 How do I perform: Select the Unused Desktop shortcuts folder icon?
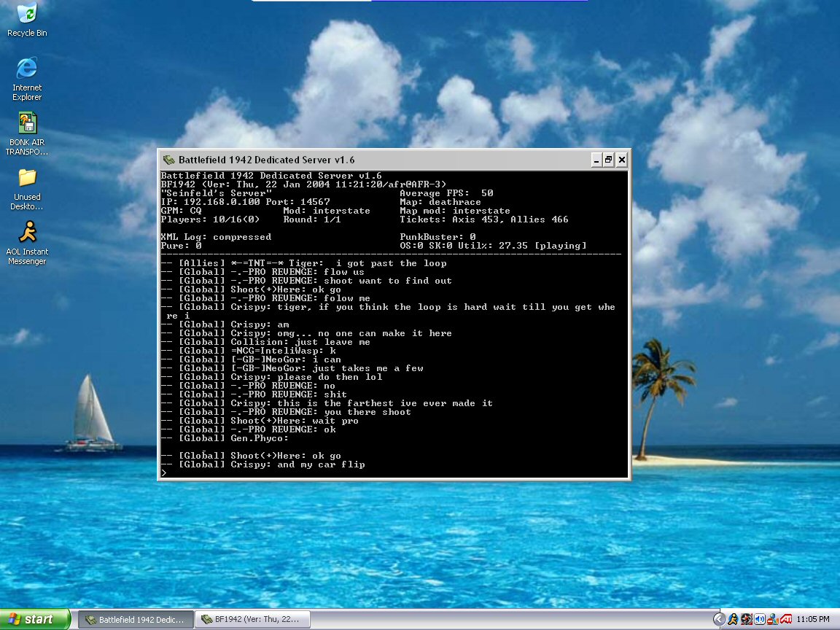tap(27, 189)
